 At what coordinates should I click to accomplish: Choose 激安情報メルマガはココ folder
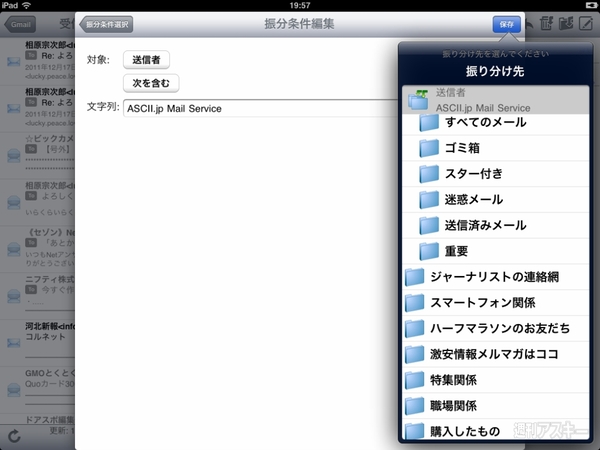pos(496,354)
